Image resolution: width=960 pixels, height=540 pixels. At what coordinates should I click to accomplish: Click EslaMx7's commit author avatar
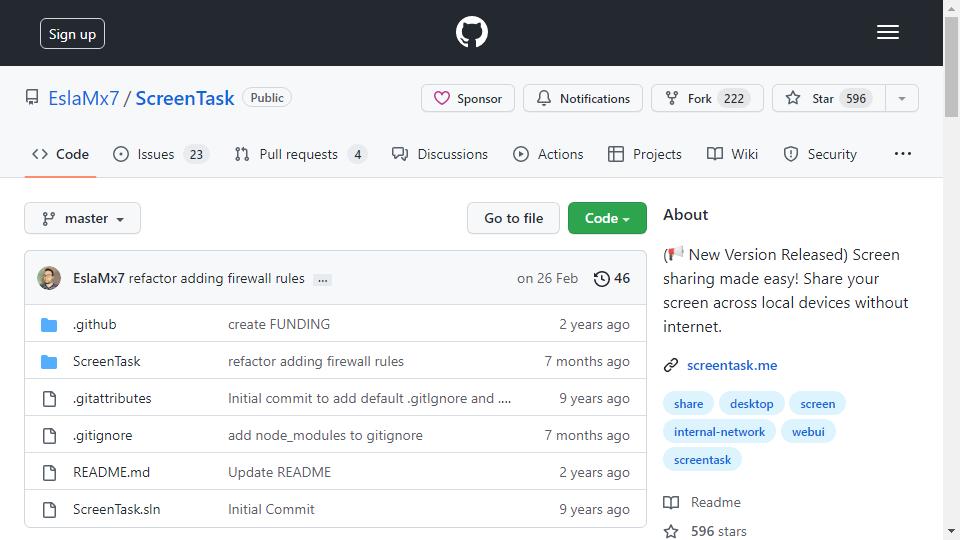pyautogui.click(x=49, y=278)
